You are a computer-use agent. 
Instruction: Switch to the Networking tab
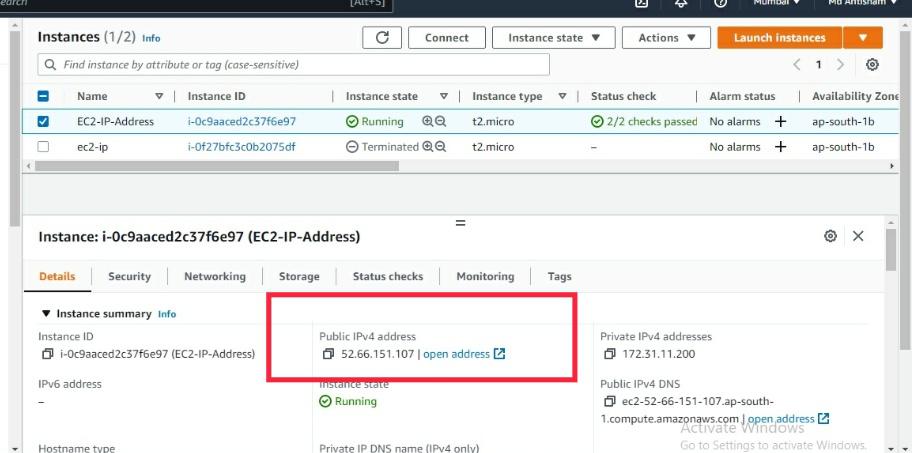click(x=215, y=277)
